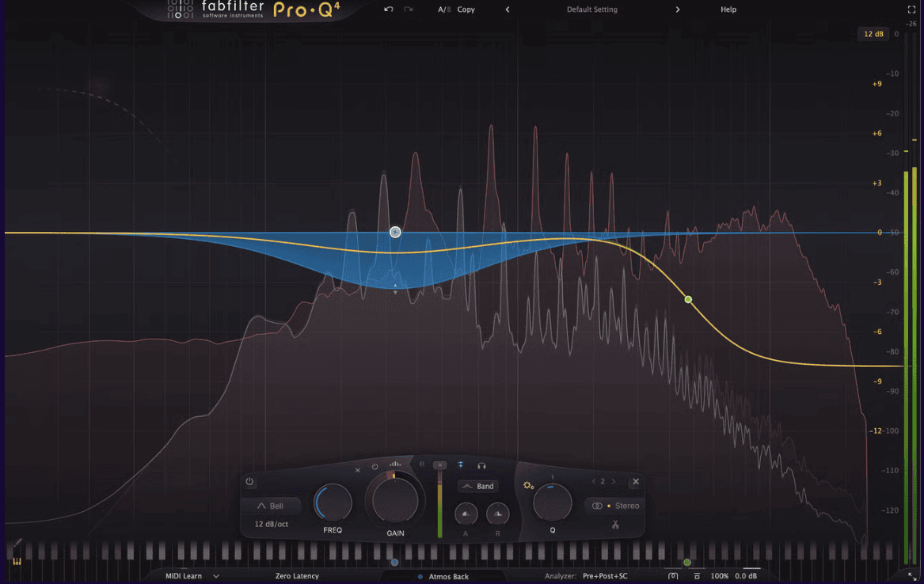Toggle auto threshold A button
This screenshot has height=584, width=924.
(439, 465)
